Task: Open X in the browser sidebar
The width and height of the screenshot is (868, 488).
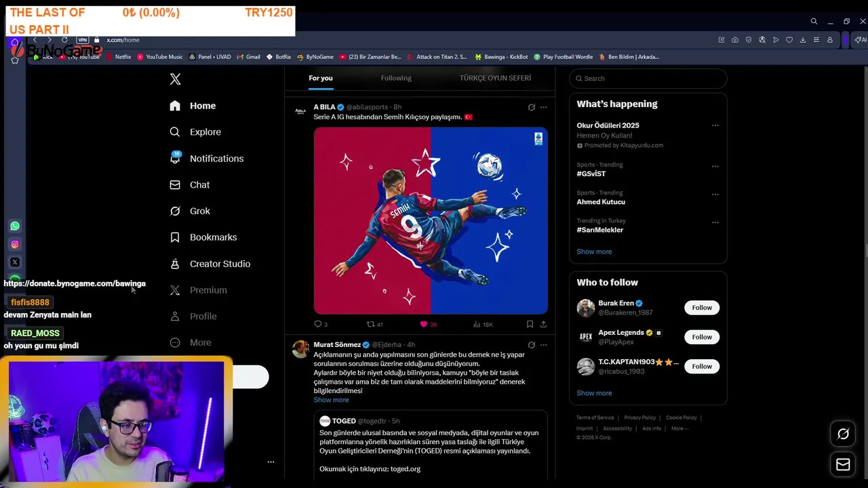Action: click(x=15, y=262)
